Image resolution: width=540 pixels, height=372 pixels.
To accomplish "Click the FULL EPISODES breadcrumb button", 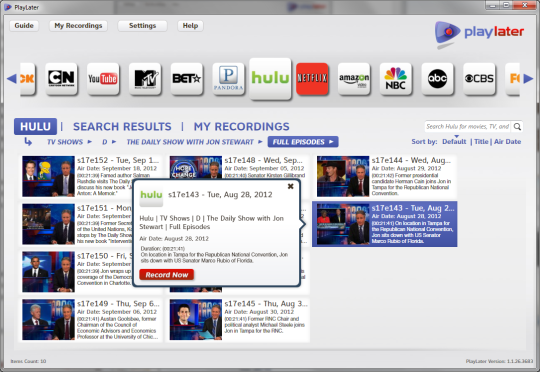I will click(303, 142).
